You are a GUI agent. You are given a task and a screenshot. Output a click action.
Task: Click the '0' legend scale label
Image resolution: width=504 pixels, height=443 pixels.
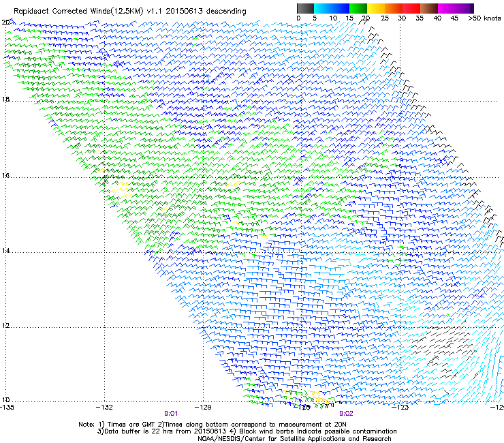pos(298,18)
